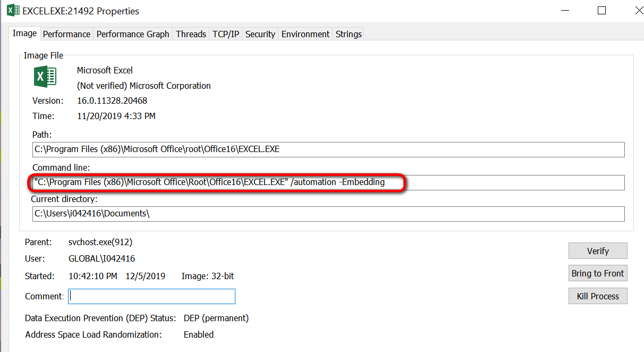Click the large Microsoft Excel image icon
Viewport: 644px width, 352px height.
tap(45, 77)
